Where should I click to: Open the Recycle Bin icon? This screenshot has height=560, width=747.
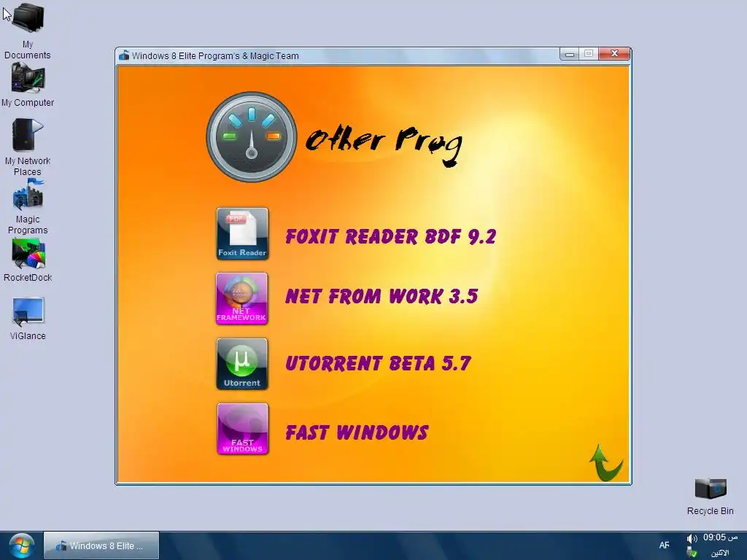[711, 497]
